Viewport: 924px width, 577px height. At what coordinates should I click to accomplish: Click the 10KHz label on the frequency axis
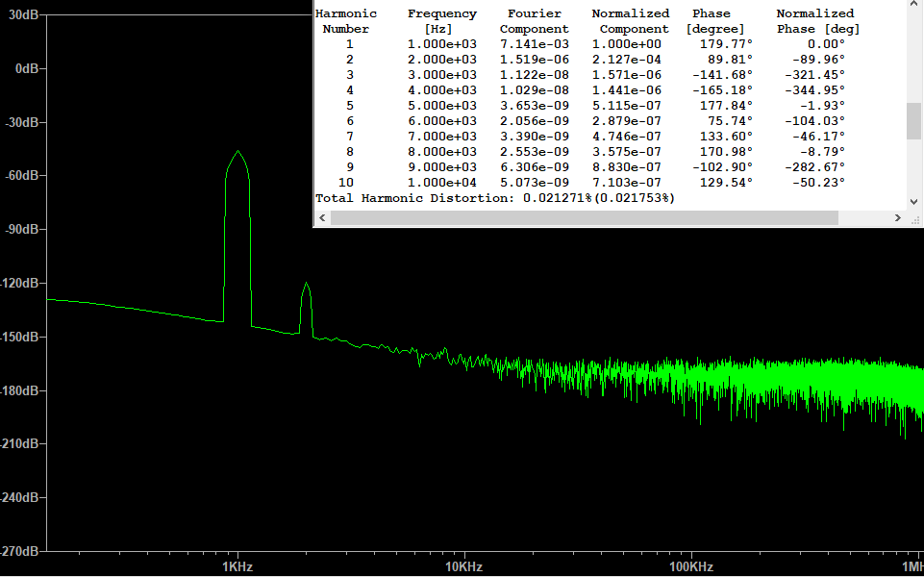click(x=464, y=567)
